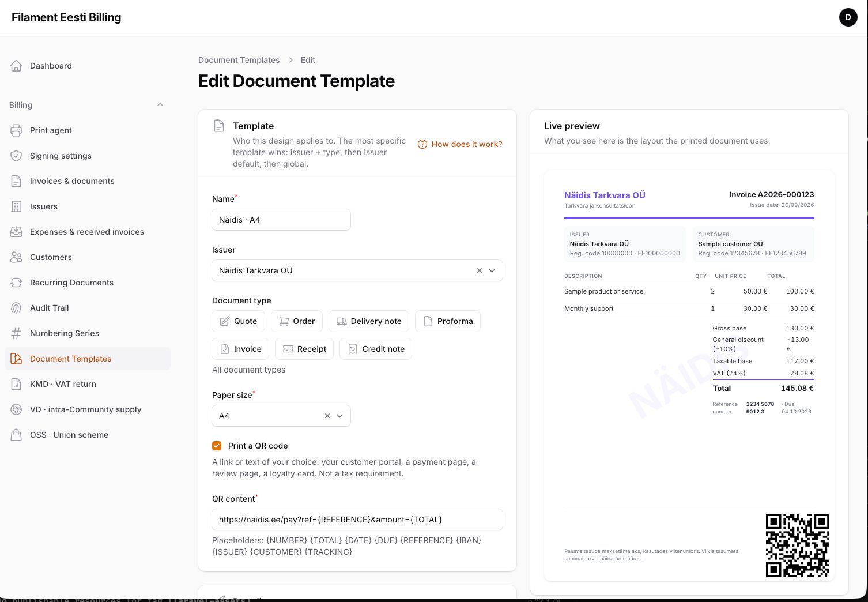Select the Receipt document type

(304, 349)
